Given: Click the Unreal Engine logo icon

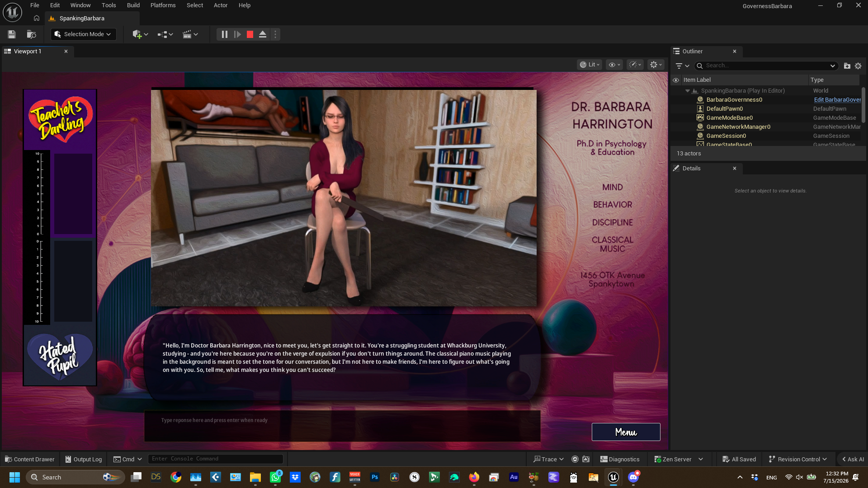Looking at the screenshot, I should point(12,12).
